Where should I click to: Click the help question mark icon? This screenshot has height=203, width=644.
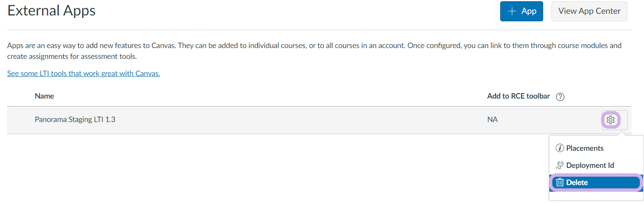[x=560, y=97]
